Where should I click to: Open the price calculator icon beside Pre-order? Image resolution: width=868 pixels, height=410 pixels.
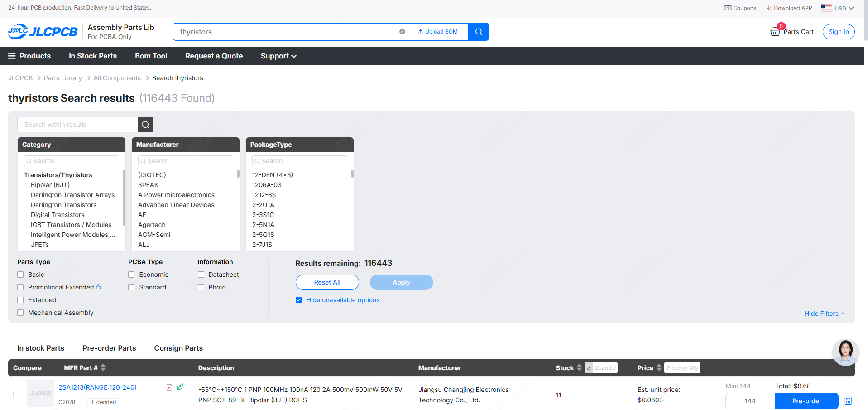[x=848, y=401]
